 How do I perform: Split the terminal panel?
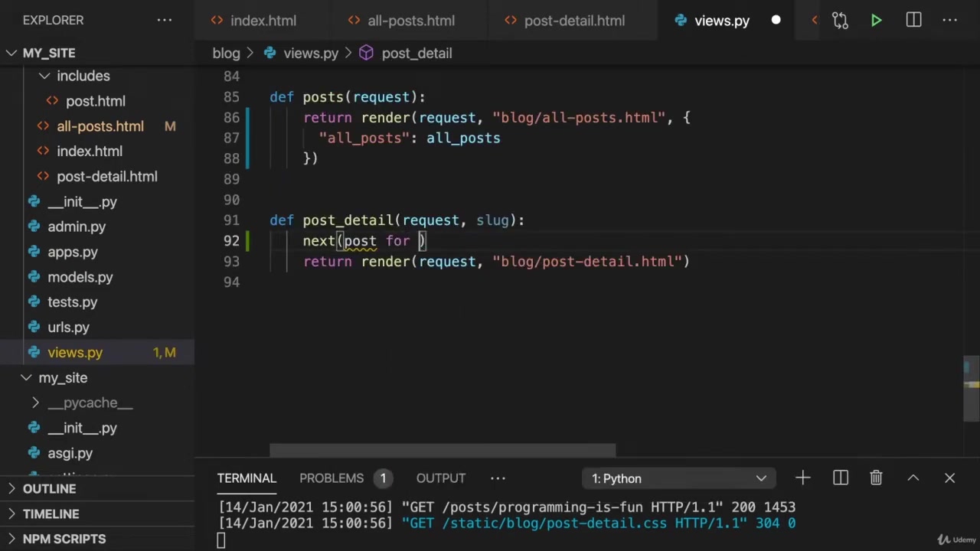point(840,478)
